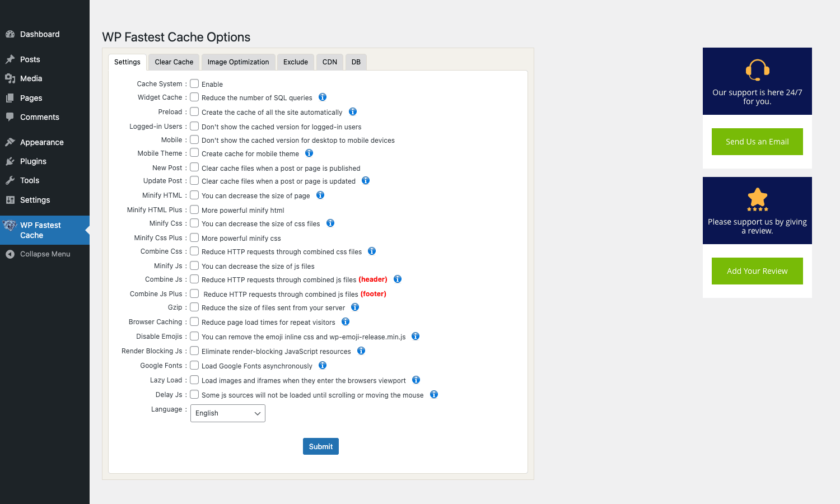Image resolution: width=840 pixels, height=504 pixels.
Task: Switch to the CDN tab
Action: [x=330, y=62]
